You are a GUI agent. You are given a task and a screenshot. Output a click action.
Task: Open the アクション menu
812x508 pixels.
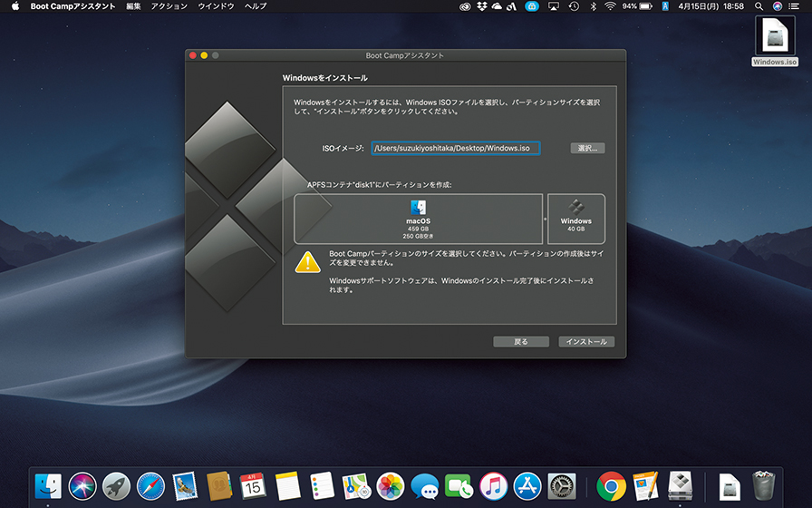(x=169, y=6)
